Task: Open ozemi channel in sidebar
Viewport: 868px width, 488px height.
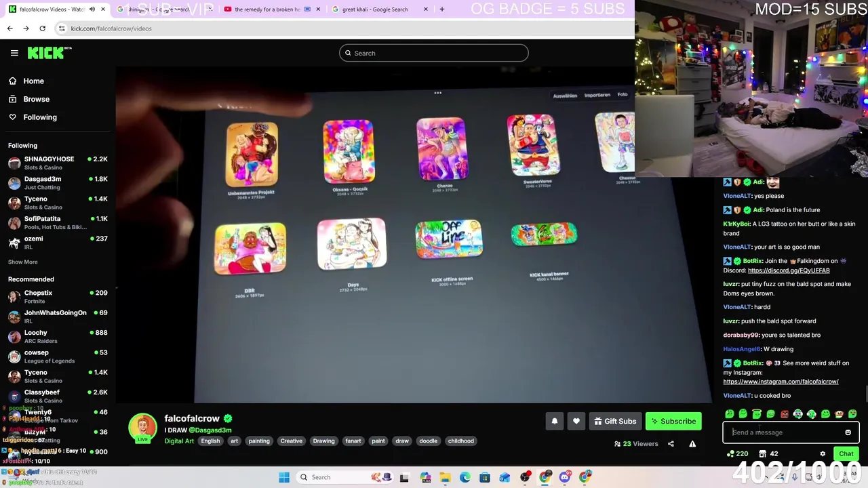Action: [x=58, y=242]
